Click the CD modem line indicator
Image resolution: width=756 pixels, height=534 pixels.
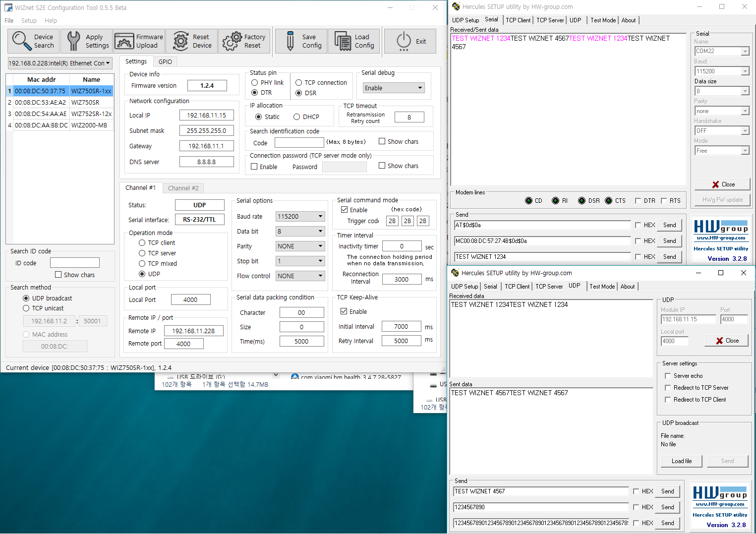click(528, 201)
